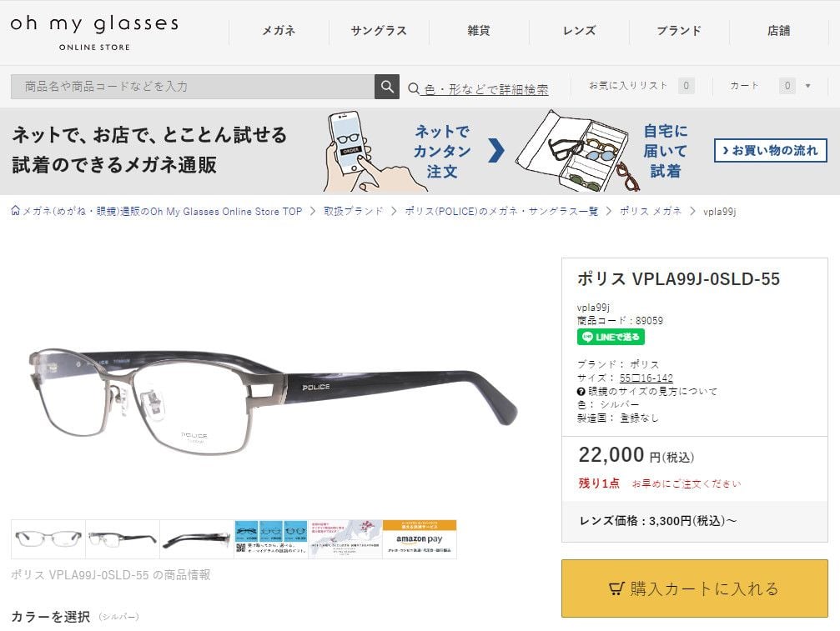Image resolution: width=840 pixels, height=631 pixels.
Task: Open the サングラス menu item
Action: point(379,31)
